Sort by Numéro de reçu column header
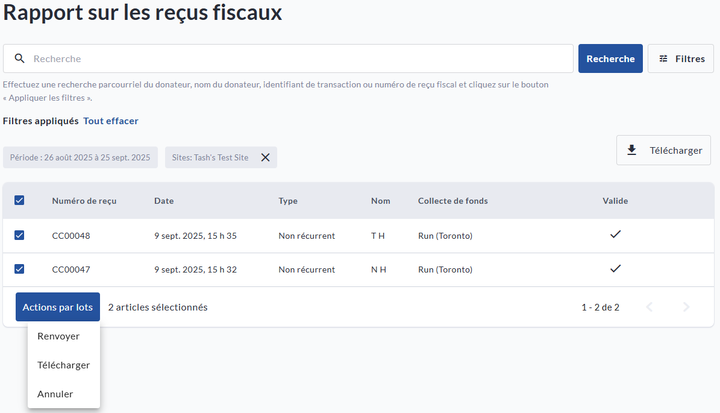720x413 pixels. (84, 201)
